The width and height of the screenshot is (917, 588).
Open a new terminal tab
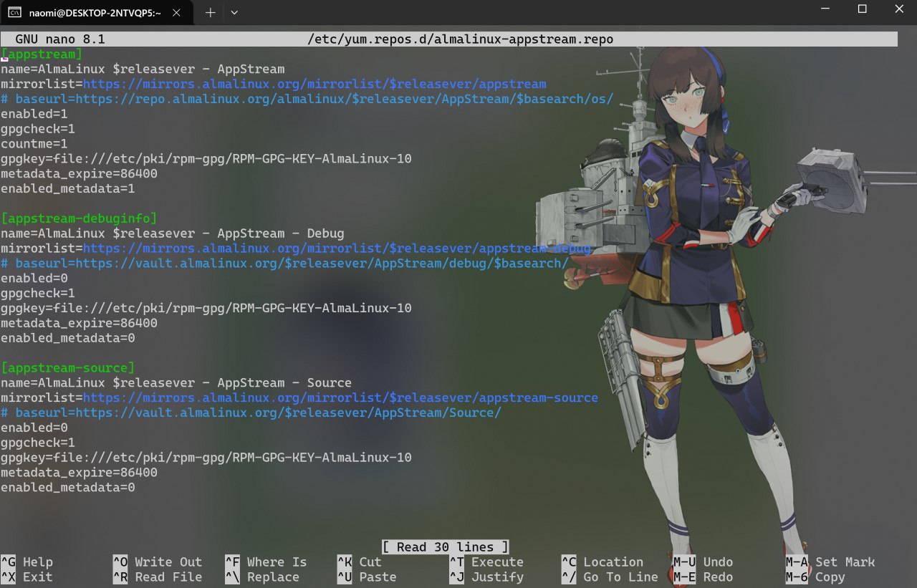(x=211, y=12)
